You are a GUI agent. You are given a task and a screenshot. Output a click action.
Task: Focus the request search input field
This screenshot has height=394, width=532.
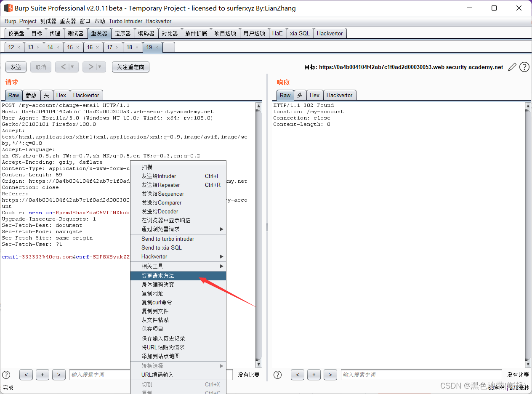coord(151,375)
